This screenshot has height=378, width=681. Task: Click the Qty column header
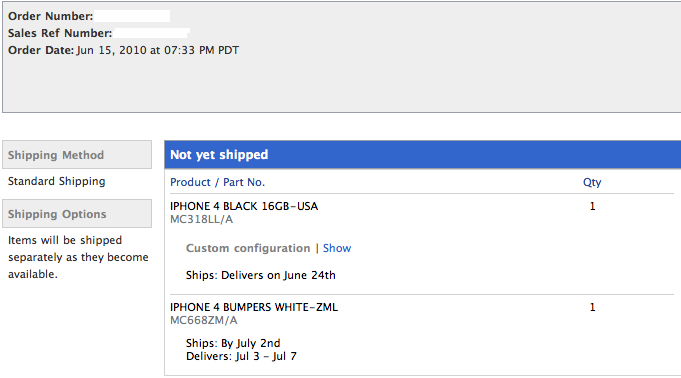click(x=592, y=182)
